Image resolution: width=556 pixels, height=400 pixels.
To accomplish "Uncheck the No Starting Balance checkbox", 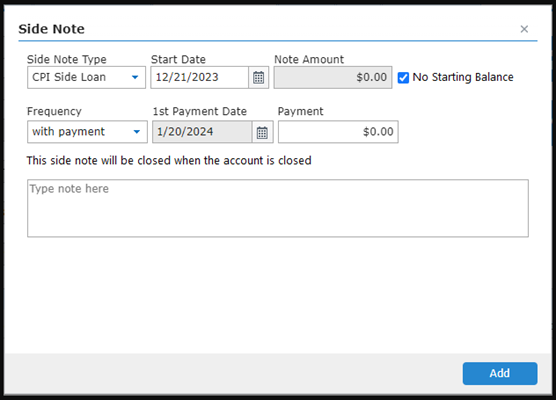I will (x=403, y=77).
